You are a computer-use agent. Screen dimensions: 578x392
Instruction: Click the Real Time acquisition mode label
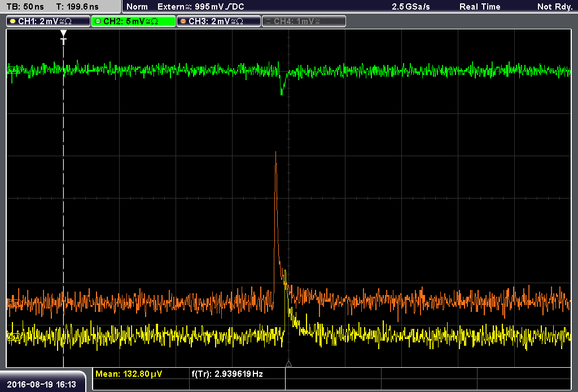[x=480, y=7]
